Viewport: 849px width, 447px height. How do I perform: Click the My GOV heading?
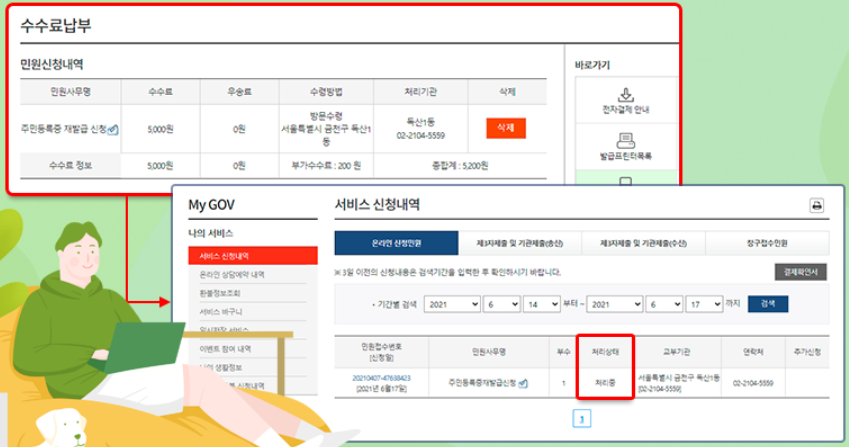point(211,205)
